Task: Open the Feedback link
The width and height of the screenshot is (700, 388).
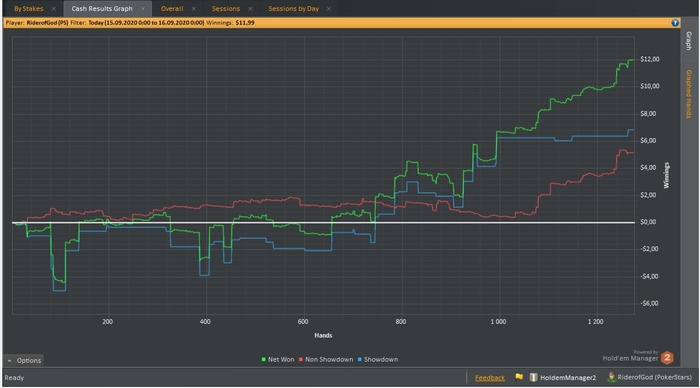Action: tap(490, 378)
